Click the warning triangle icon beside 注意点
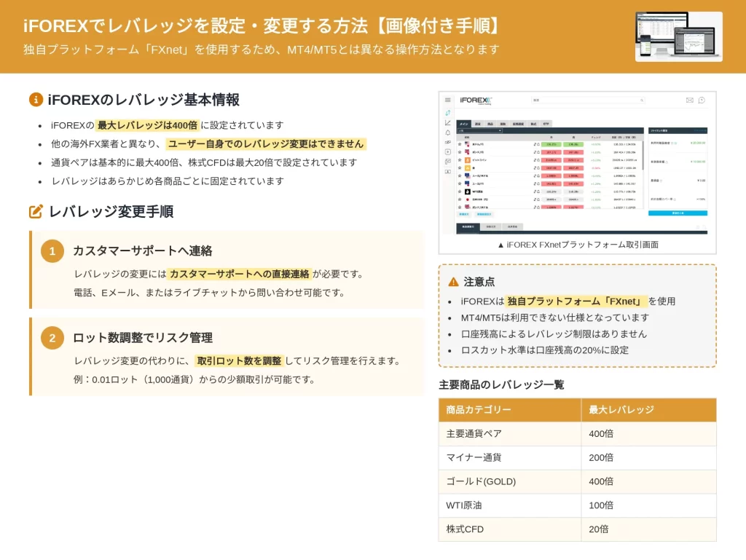746x560 pixels. (x=453, y=282)
